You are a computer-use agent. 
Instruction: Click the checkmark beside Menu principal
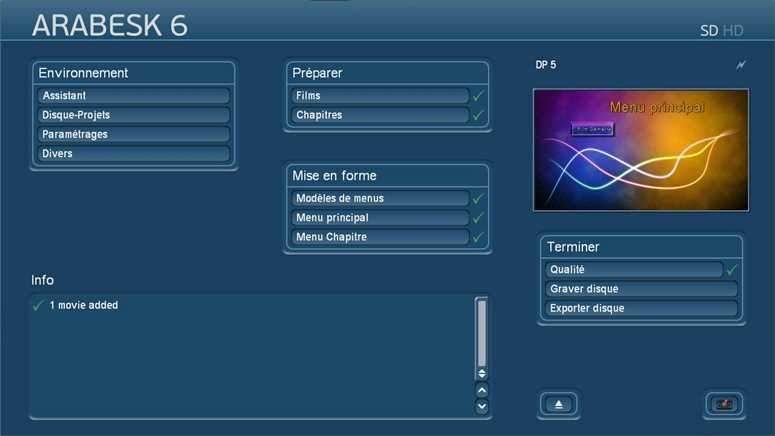(477, 218)
